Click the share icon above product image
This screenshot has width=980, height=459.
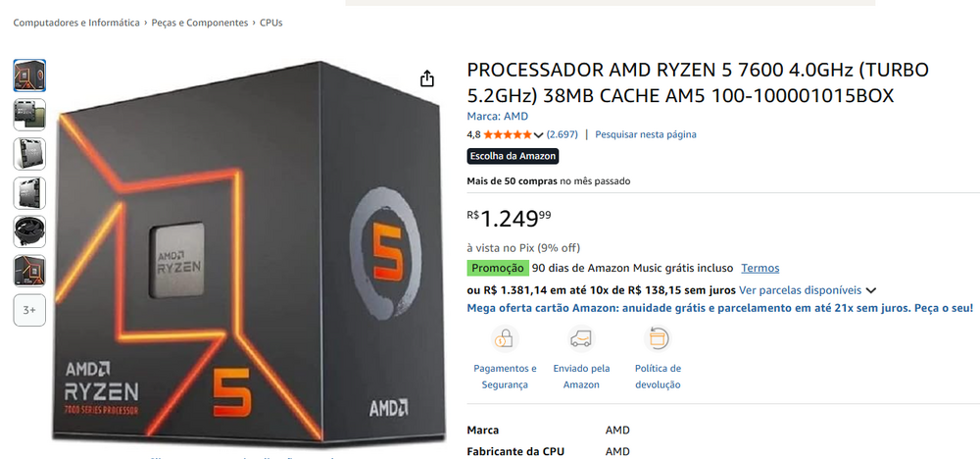(427, 78)
